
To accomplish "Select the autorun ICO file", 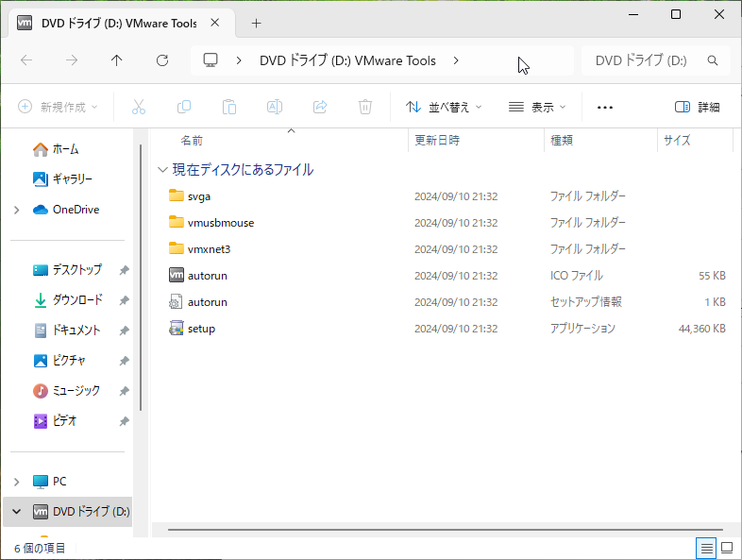I will [x=207, y=276].
